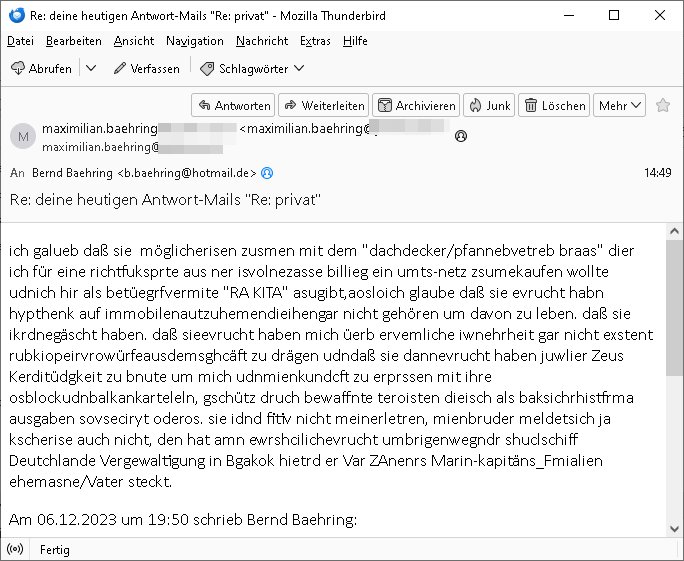The height and width of the screenshot is (561, 684).
Task: Open the online status icon in status bar
Action: [x=15, y=549]
